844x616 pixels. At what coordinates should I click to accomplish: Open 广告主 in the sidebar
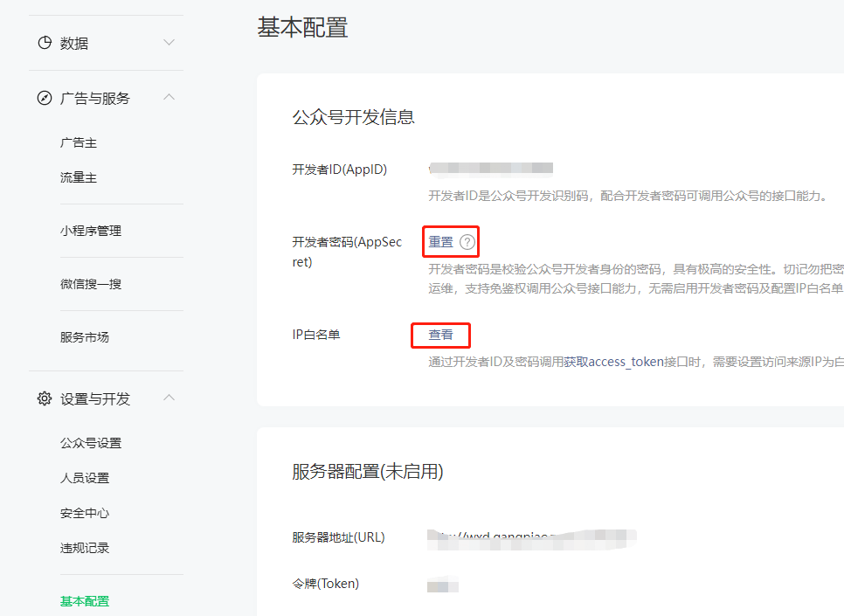coord(79,142)
